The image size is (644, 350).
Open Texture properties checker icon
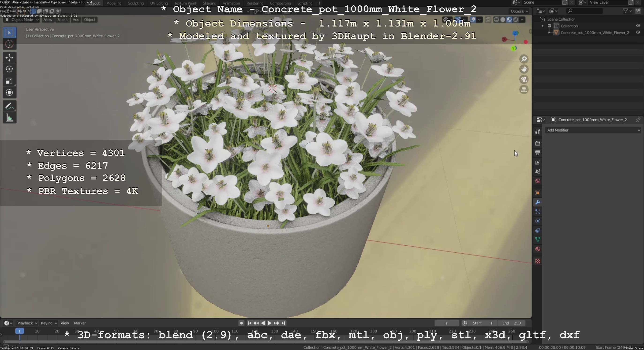tap(538, 261)
